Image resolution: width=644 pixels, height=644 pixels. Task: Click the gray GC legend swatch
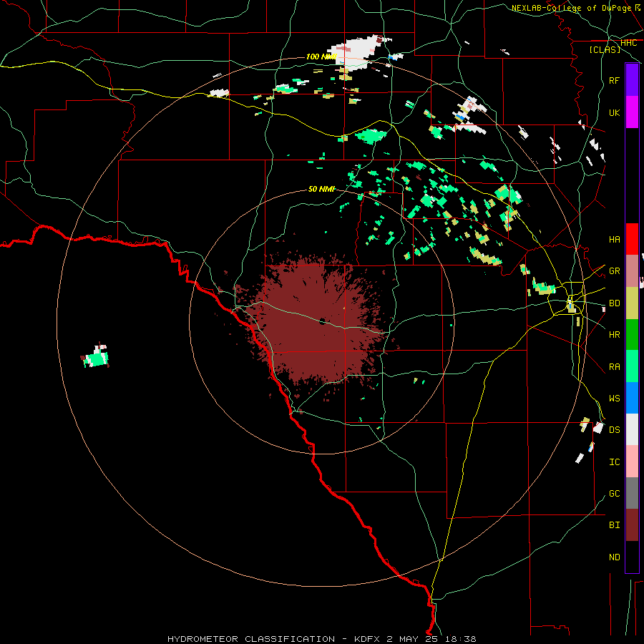click(632, 493)
